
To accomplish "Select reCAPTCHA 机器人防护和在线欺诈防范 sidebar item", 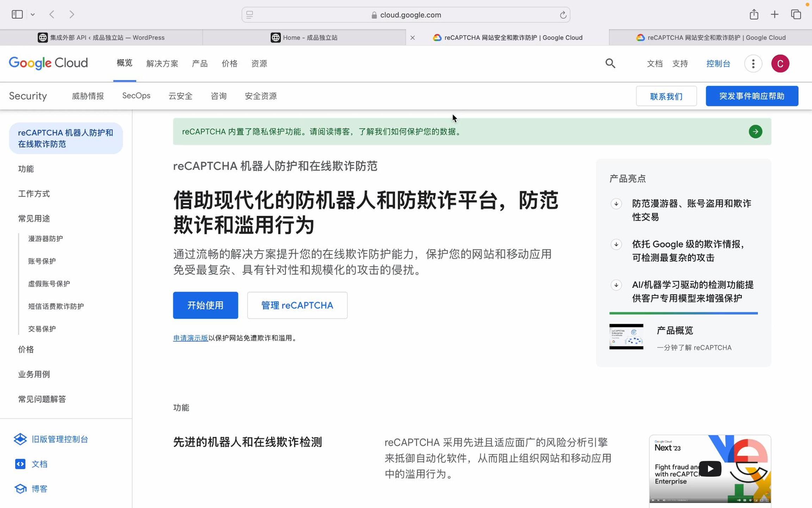I will tap(66, 138).
